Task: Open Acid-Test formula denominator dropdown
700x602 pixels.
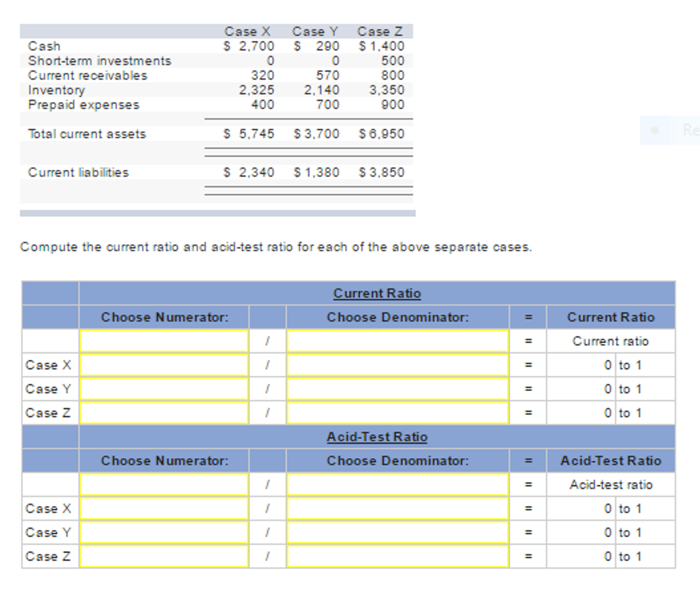Action: pyautogui.click(x=398, y=484)
